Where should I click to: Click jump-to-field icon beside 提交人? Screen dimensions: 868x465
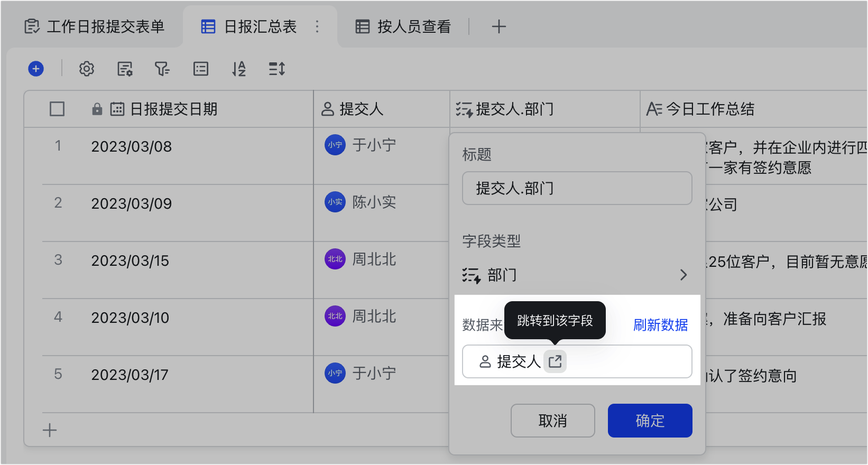pyautogui.click(x=555, y=361)
